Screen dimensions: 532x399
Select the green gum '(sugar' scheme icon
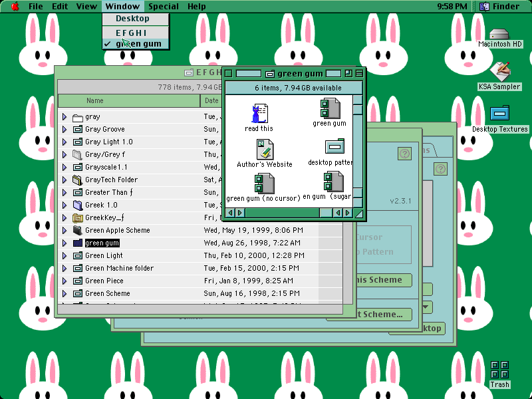pos(333,182)
